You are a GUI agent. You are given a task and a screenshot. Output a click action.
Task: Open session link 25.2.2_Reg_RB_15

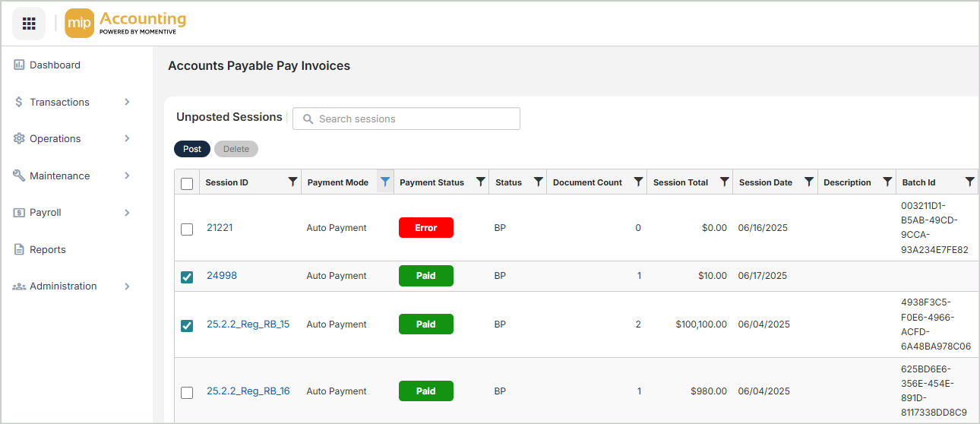coord(248,324)
